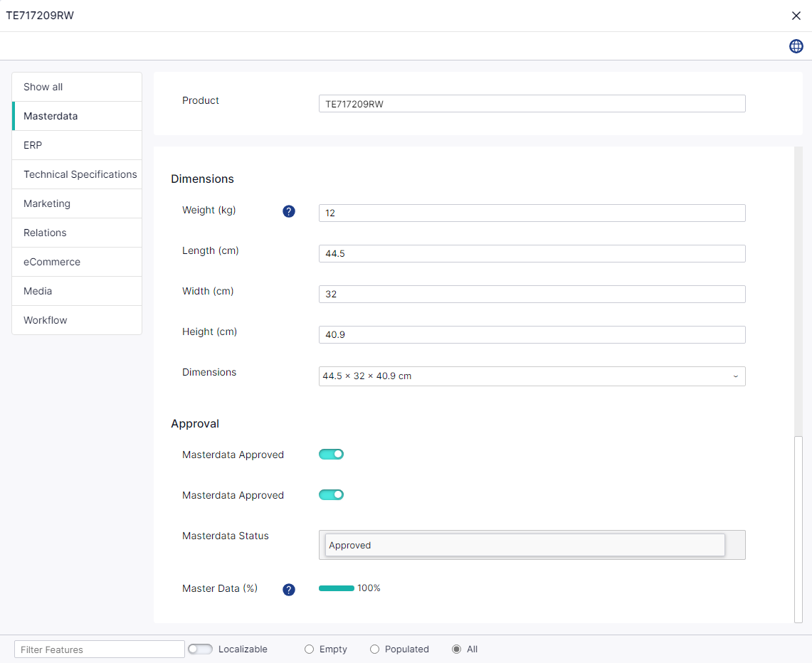The width and height of the screenshot is (812, 663).
Task: Focus the Length (cm) field
Action: tap(532, 254)
